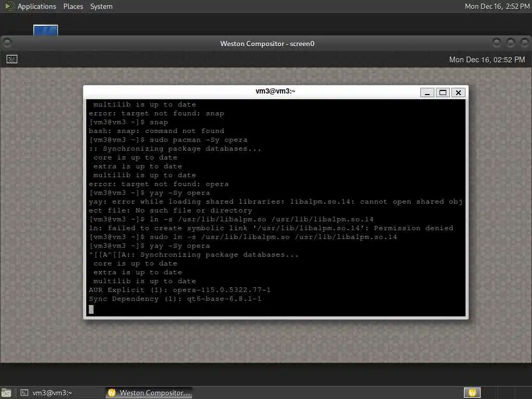This screenshot has height=399, width=532.
Task: Click the middle Weston window control button
Action: point(510,43)
